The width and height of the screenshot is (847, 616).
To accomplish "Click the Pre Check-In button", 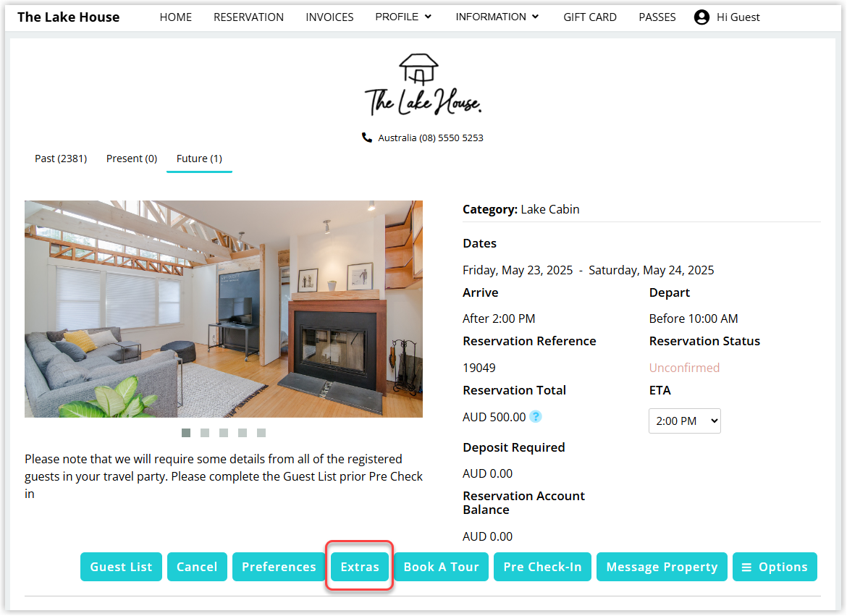I will click(x=542, y=567).
